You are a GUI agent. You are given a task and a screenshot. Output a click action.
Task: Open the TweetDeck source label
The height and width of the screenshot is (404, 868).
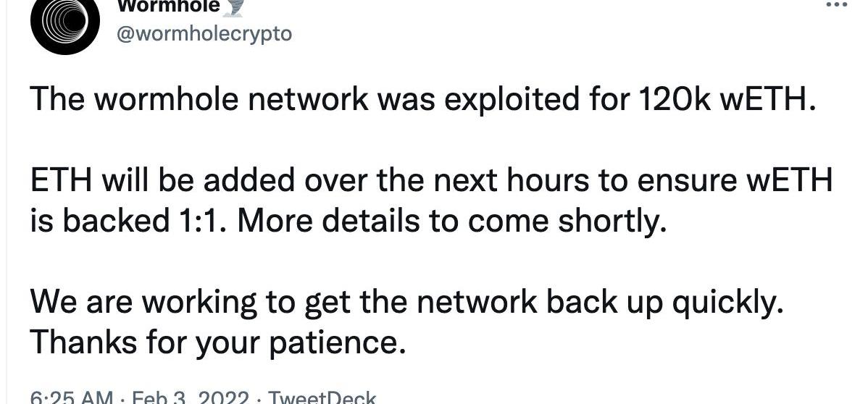point(322,398)
